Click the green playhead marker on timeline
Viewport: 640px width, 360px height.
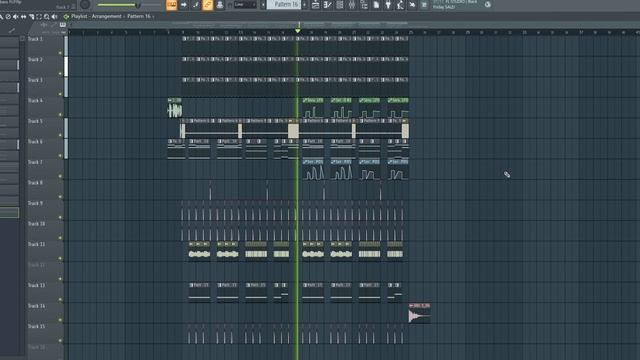click(298, 31)
